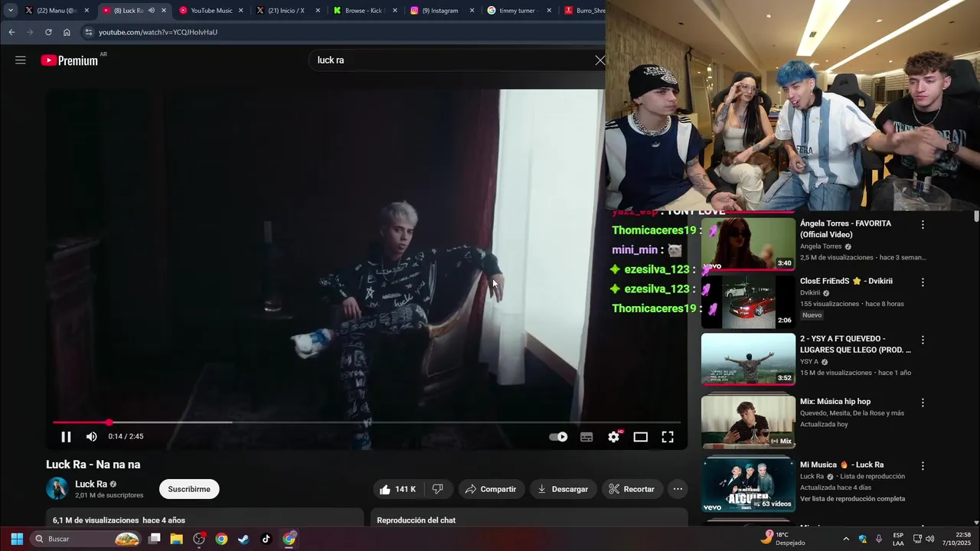Open the clock showing 22:58
The image size is (980, 551).
956,539
